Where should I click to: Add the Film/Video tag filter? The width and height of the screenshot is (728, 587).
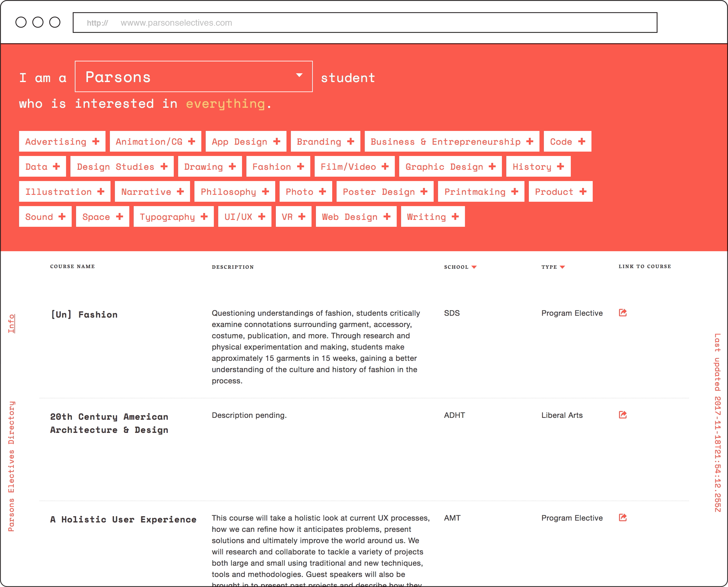click(x=354, y=166)
